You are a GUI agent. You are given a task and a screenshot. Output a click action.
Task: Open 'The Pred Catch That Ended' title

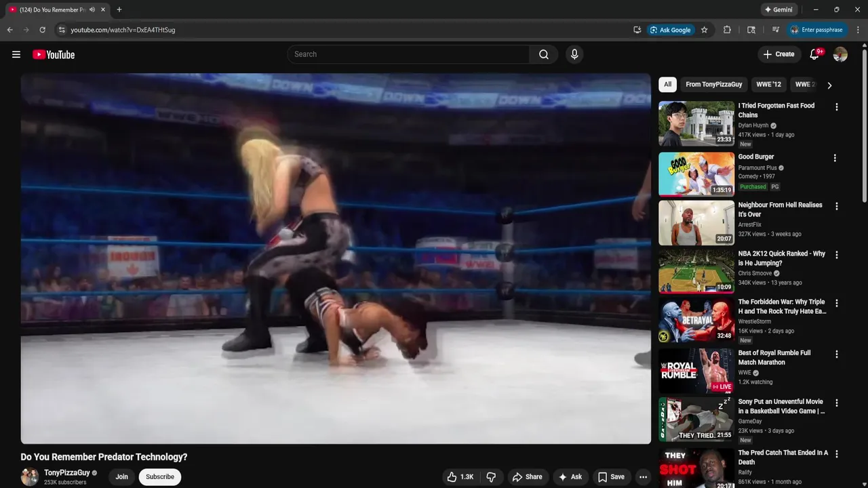tap(783, 457)
